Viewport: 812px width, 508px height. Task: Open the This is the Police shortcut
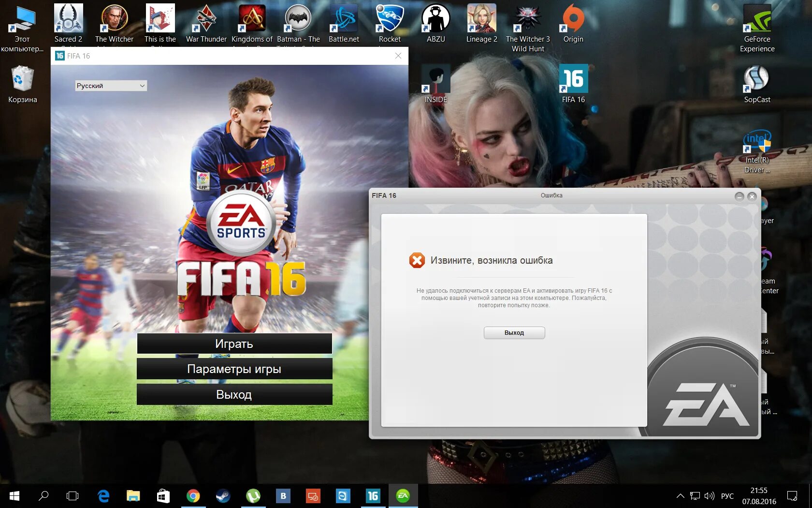pyautogui.click(x=160, y=23)
